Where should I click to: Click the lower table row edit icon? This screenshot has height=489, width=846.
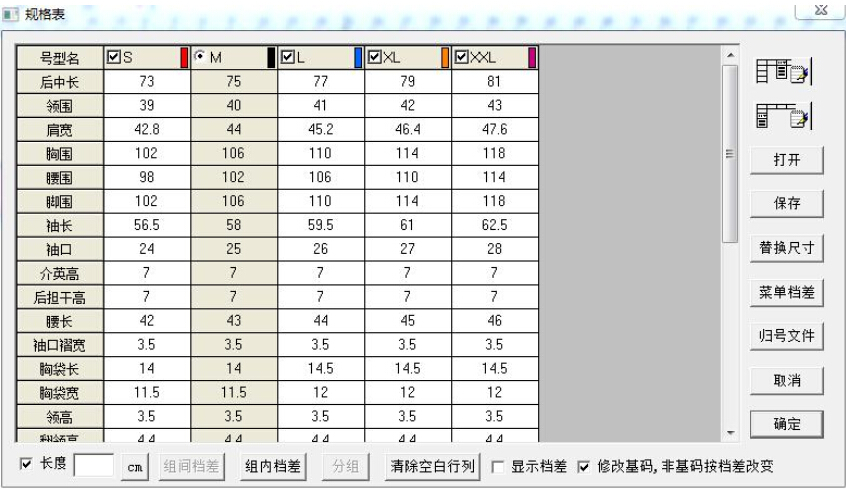point(783,117)
